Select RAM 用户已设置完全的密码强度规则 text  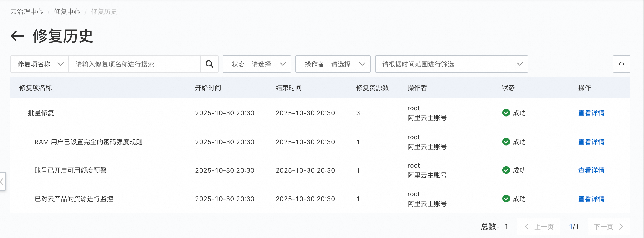tap(89, 142)
